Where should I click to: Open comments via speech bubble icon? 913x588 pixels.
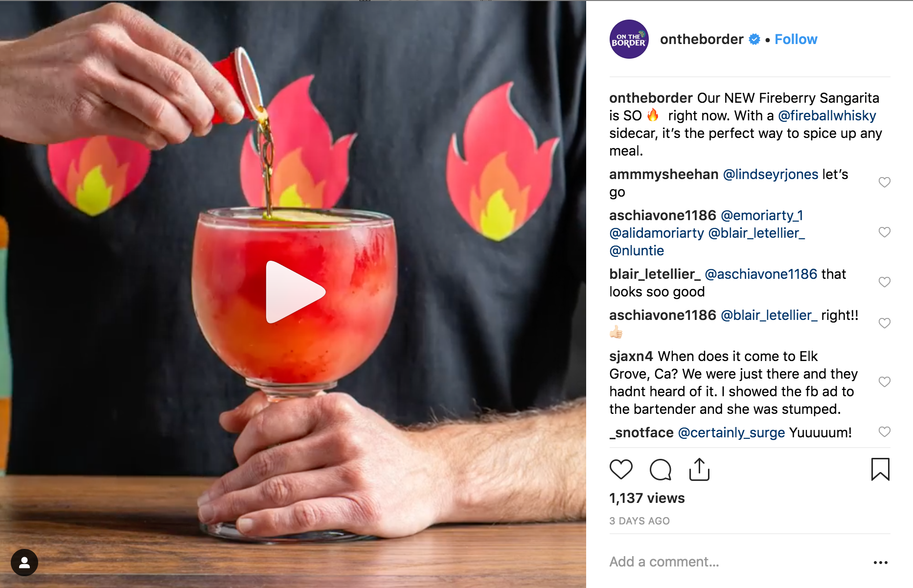660,470
